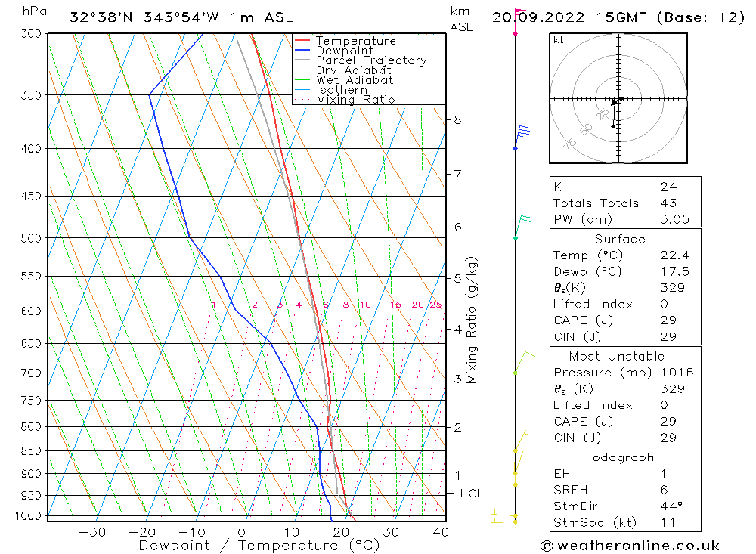
Task: Click the 8 km altitude label
Action: [457, 119]
